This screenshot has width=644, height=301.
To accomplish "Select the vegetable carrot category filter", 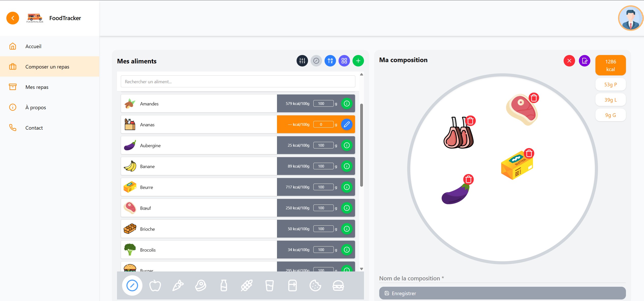I will tap(178, 285).
